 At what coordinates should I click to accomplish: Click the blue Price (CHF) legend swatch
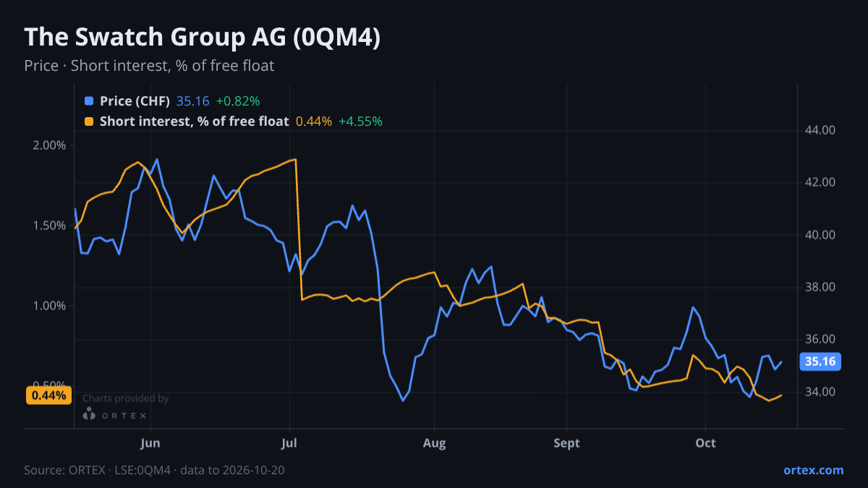(89, 100)
